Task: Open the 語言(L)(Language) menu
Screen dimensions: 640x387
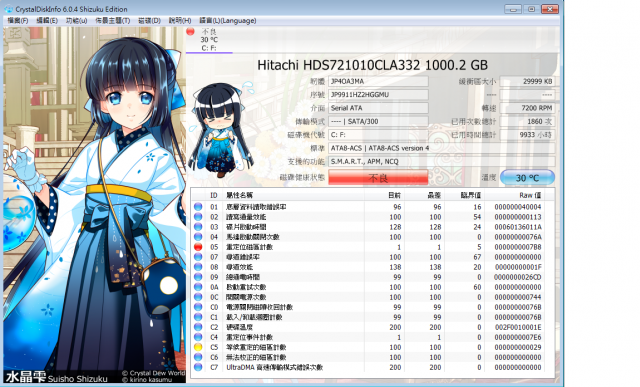Action: coord(228,20)
